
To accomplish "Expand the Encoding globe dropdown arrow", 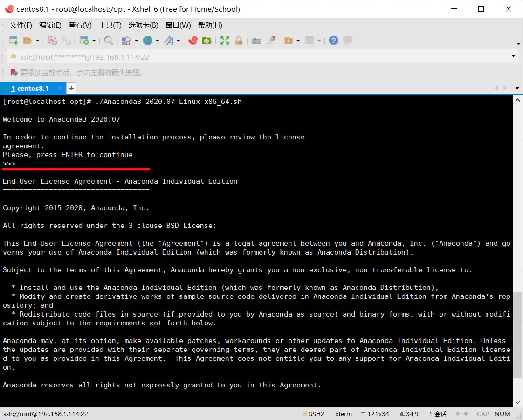I will pyautogui.click(x=157, y=41).
